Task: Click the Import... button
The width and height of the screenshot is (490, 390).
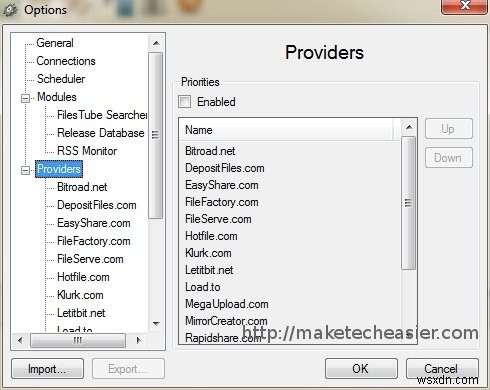Action: [x=47, y=369]
